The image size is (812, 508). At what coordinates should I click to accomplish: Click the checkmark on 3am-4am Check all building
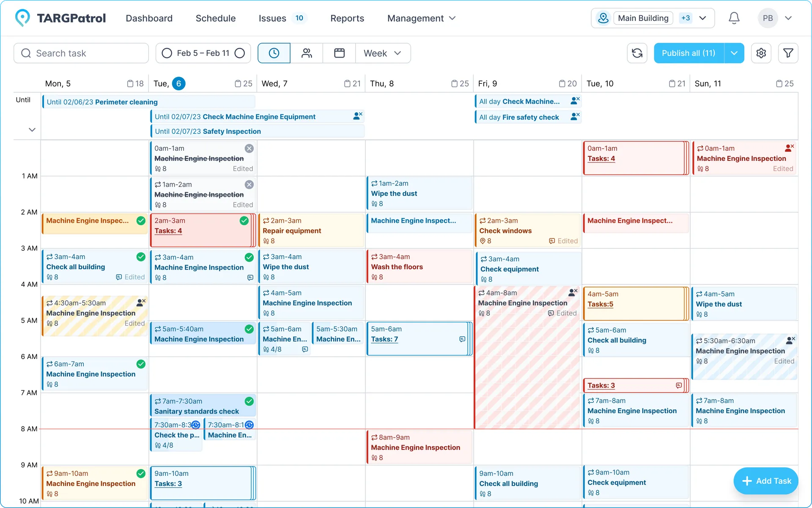pyautogui.click(x=140, y=257)
